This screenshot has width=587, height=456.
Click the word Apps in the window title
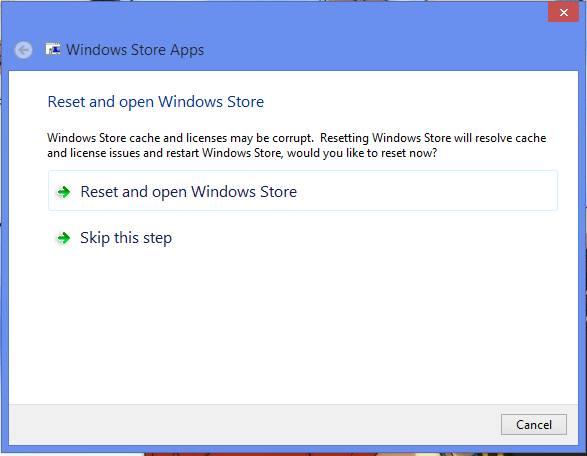[x=186, y=51]
